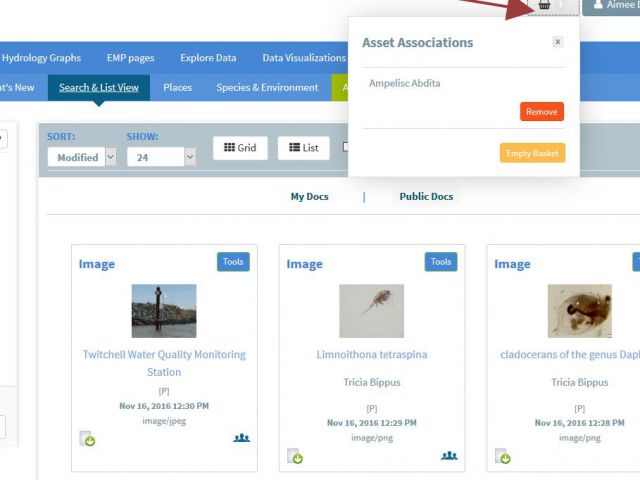The width and height of the screenshot is (640, 480).
Task: Open Hydrology Graphs menu item
Action: (x=41, y=58)
